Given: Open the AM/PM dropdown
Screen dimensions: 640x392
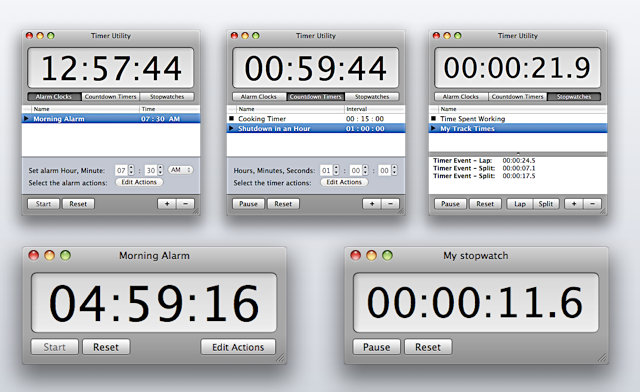Looking at the screenshot, I should click(180, 170).
